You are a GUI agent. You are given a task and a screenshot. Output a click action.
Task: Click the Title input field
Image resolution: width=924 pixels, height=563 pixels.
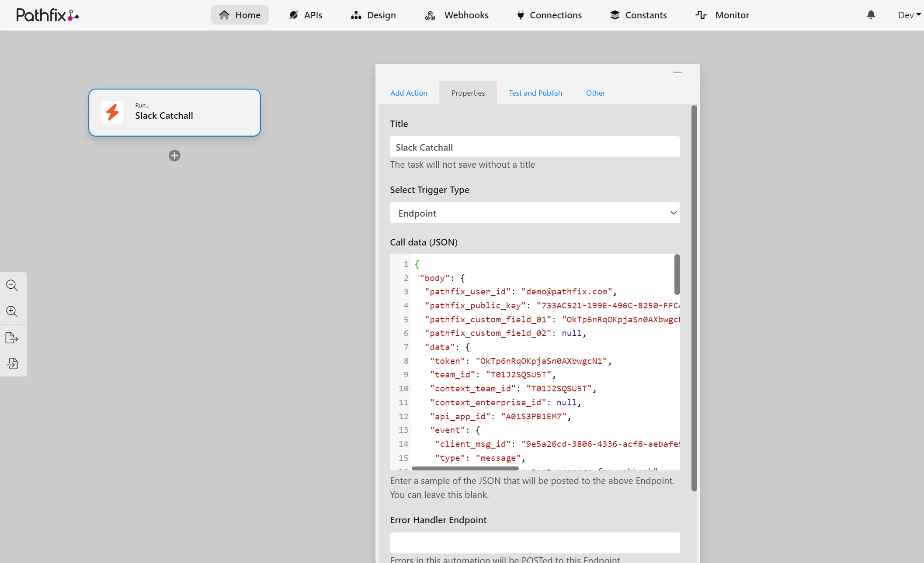(x=535, y=147)
